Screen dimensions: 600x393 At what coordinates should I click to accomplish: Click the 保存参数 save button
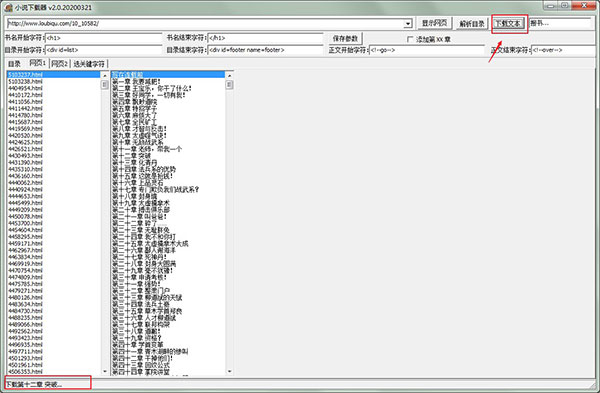click(345, 39)
